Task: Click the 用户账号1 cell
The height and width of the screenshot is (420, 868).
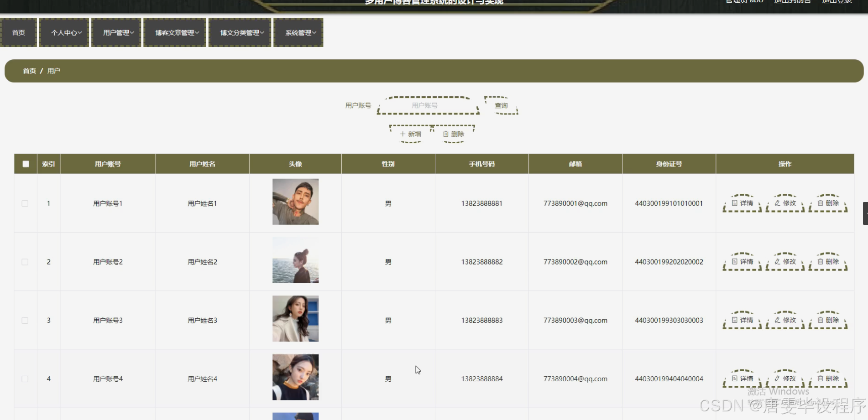Action: pyautogui.click(x=108, y=203)
